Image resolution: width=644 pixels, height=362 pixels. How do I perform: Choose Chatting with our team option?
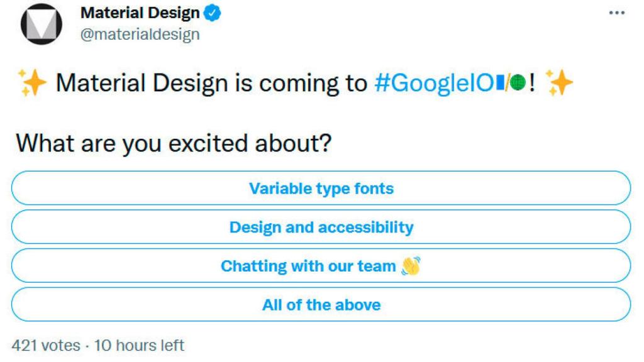coord(321,266)
